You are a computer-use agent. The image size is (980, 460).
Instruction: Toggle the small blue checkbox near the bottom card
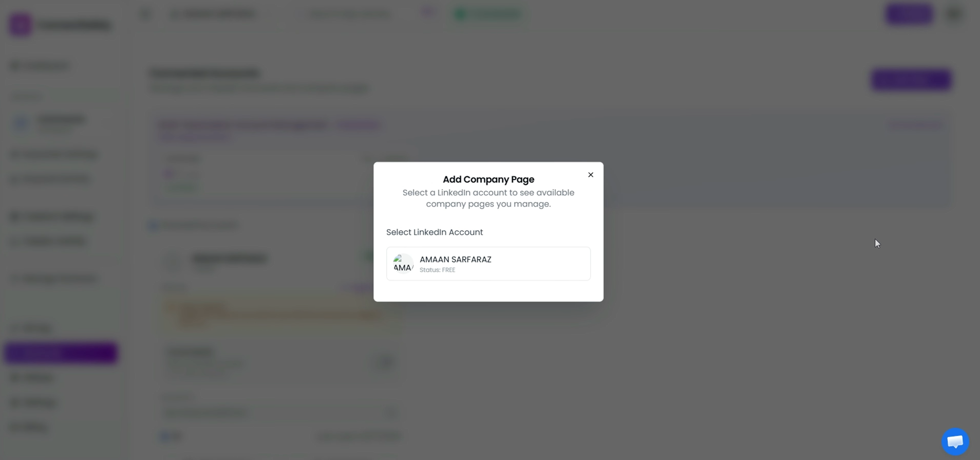163,435
